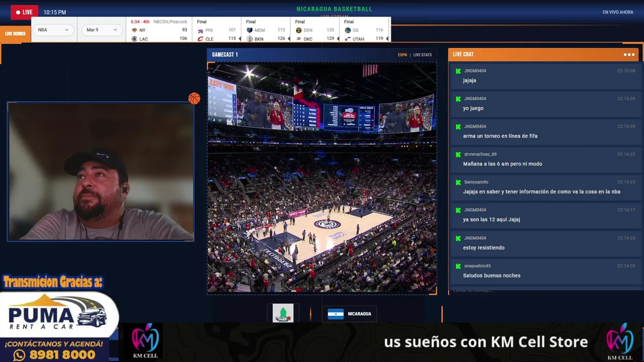Viewport: 644px width, 362px height.
Task: Click the 10:15 PM clock display
Action: tap(55, 12)
